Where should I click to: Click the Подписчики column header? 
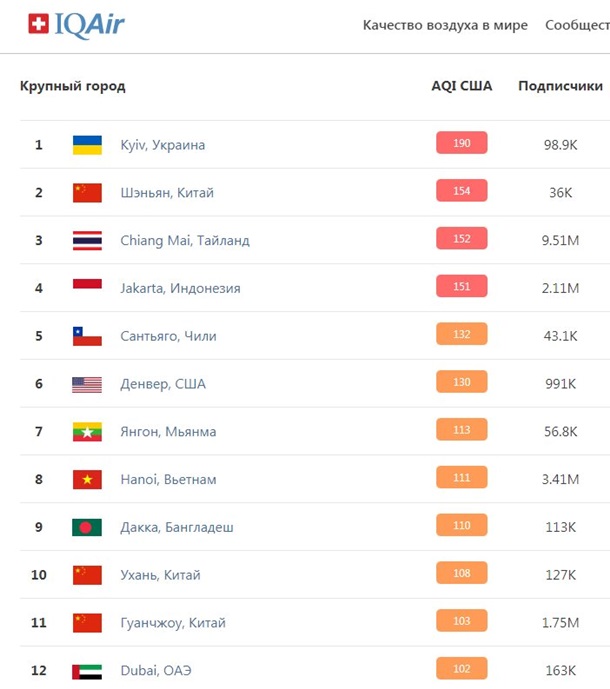[x=560, y=86]
